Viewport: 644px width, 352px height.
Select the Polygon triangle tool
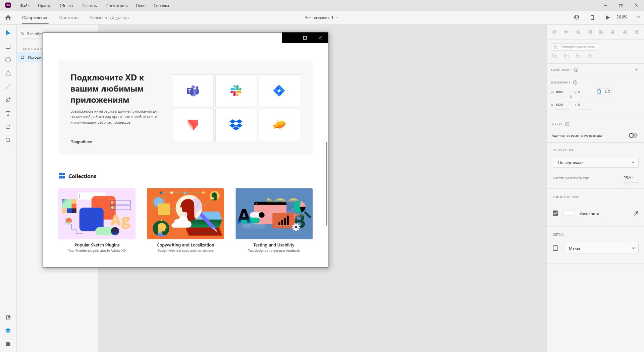[x=8, y=73]
